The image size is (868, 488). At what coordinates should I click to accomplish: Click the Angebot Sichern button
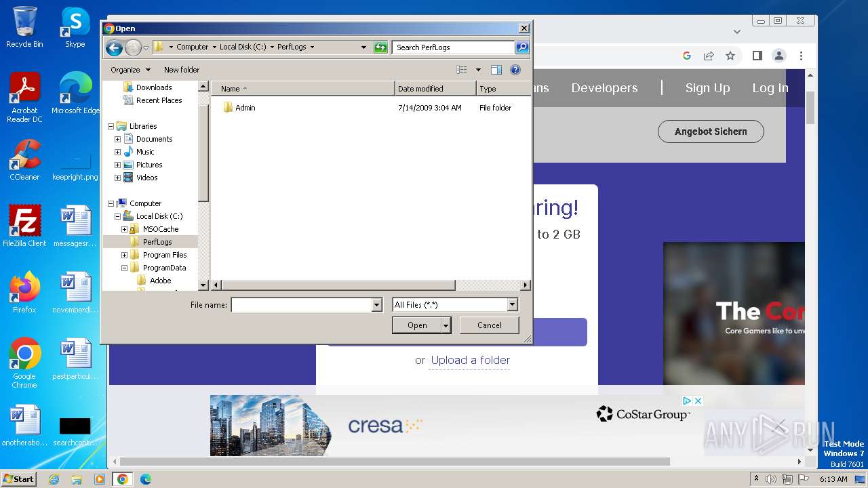coord(711,131)
